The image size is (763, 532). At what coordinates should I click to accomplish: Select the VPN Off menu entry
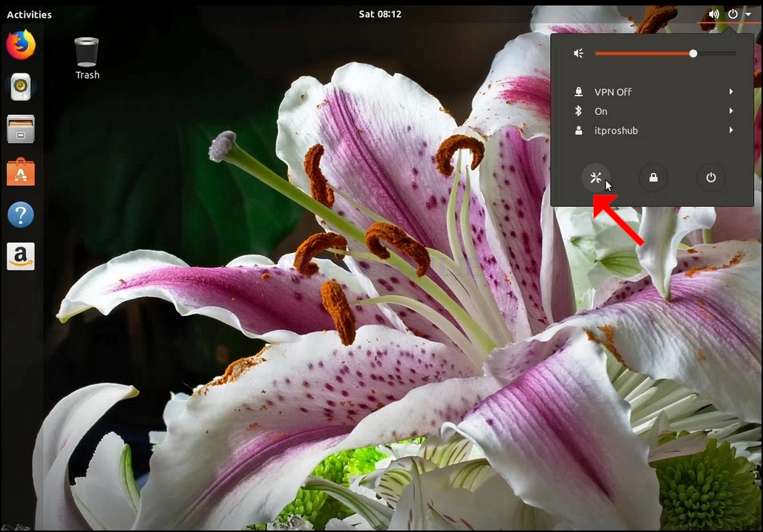652,92
